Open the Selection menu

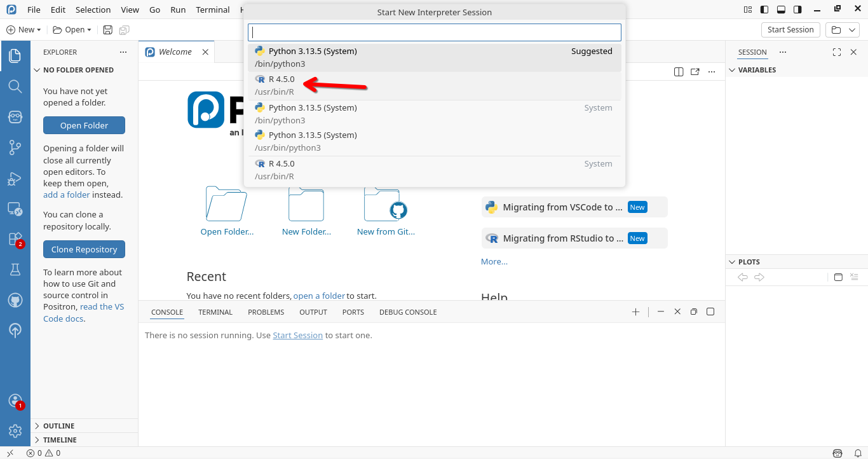pyautogui.click(x=93, y=10)
